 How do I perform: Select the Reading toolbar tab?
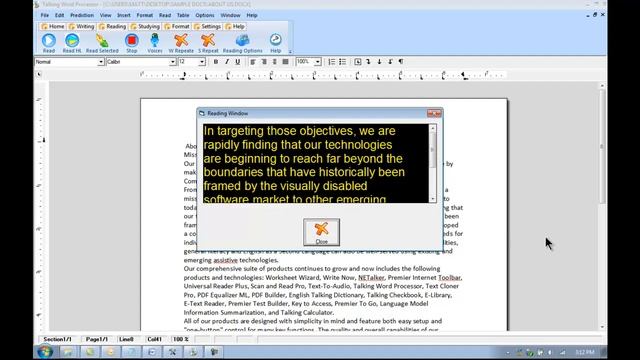pyautogui.click(x=112, y=26)
